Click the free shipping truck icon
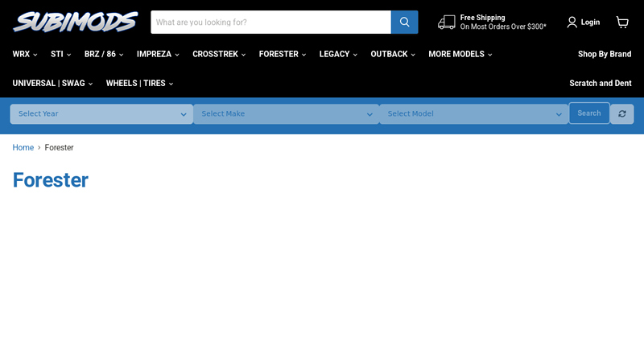The height and width of the screenshot is (362, 644). (x=446, y=22)
